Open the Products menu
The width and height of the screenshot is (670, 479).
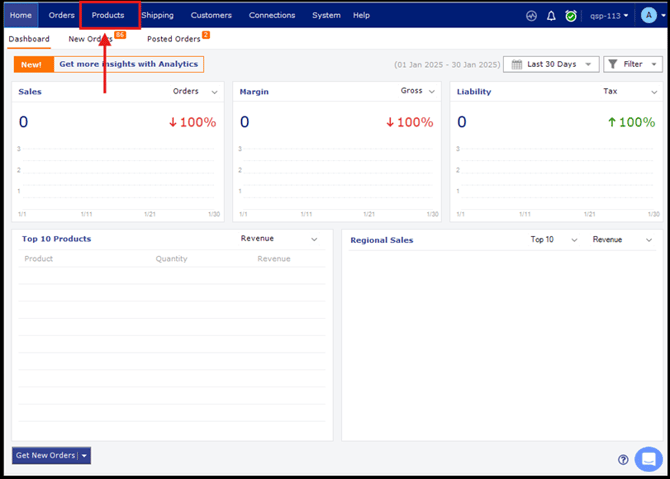[x=108, y=15]
